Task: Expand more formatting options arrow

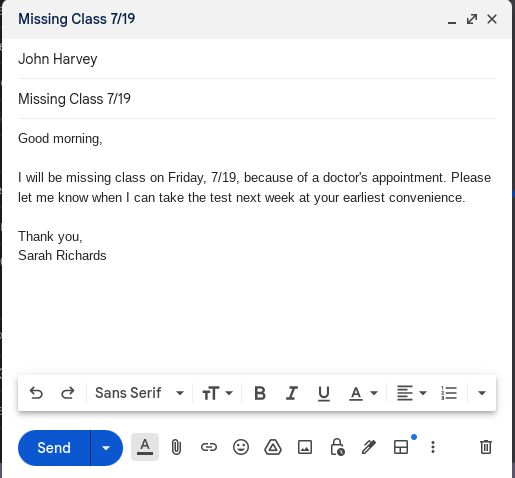Action: click(482, 393)
